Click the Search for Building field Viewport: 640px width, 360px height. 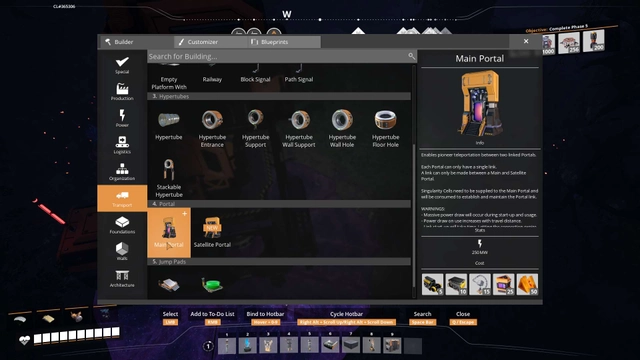[x=278, y=56]
